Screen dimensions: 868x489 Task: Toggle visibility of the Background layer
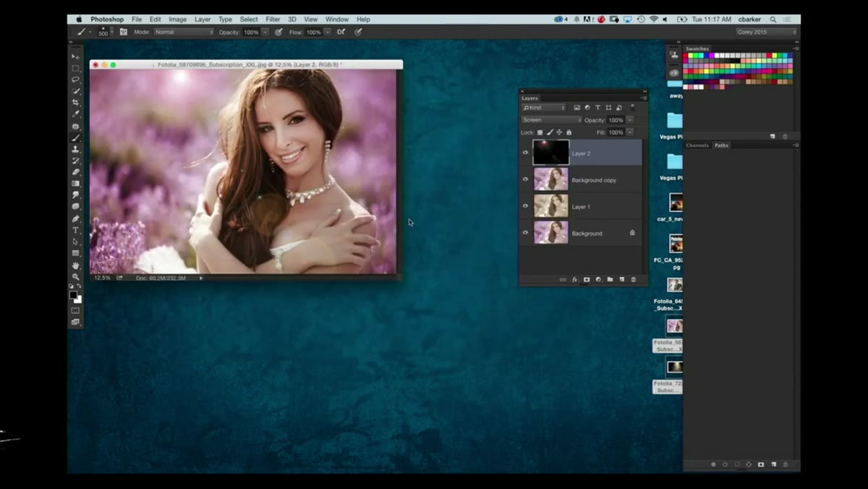(x=526, y=233)
